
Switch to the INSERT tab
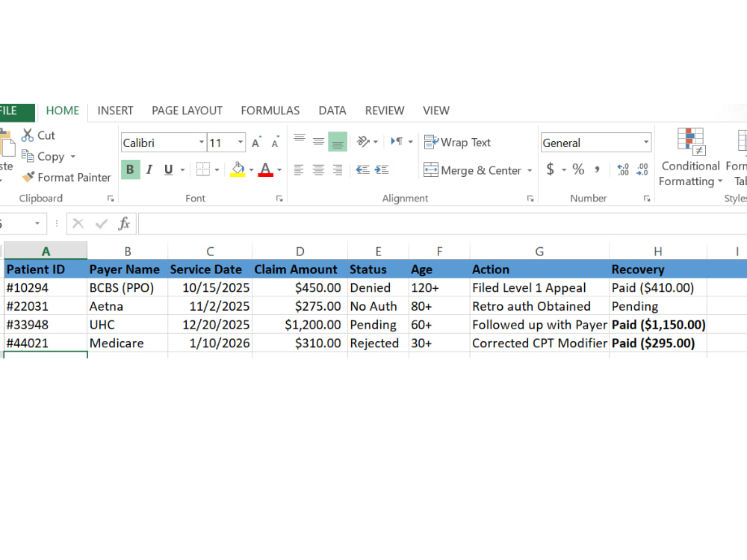pos(115,111)
